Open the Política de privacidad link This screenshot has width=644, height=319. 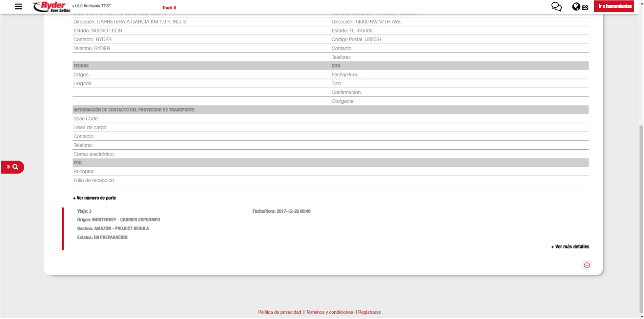pos(279,312)
